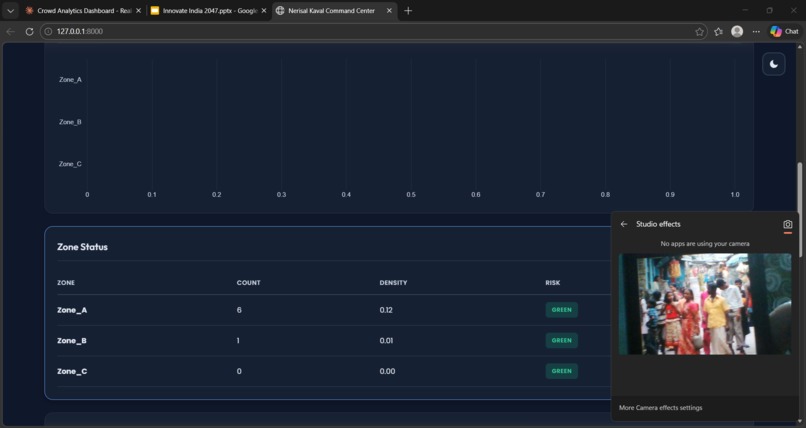The width and height of the screenshot is (806, 428).
Task: Go back from Studio effects panel
Action: click(624, 224)
